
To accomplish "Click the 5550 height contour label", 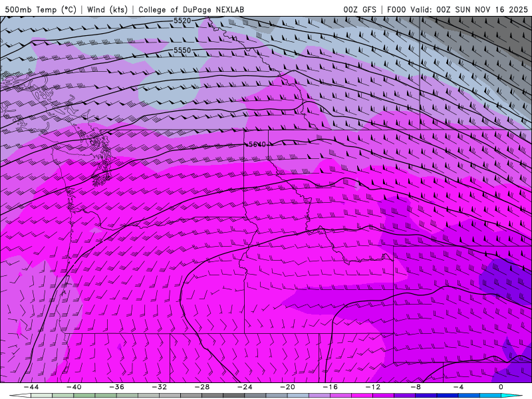I will coord(182,51).
